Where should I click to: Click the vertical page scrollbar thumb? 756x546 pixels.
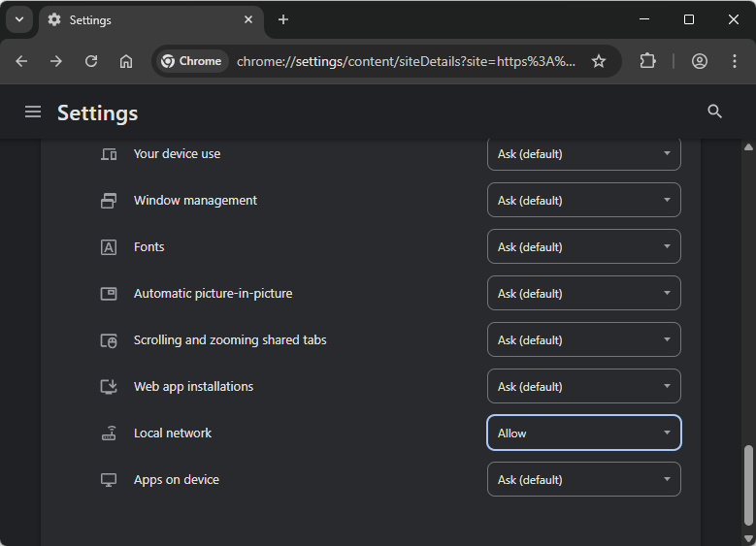[x=748, y=487]
